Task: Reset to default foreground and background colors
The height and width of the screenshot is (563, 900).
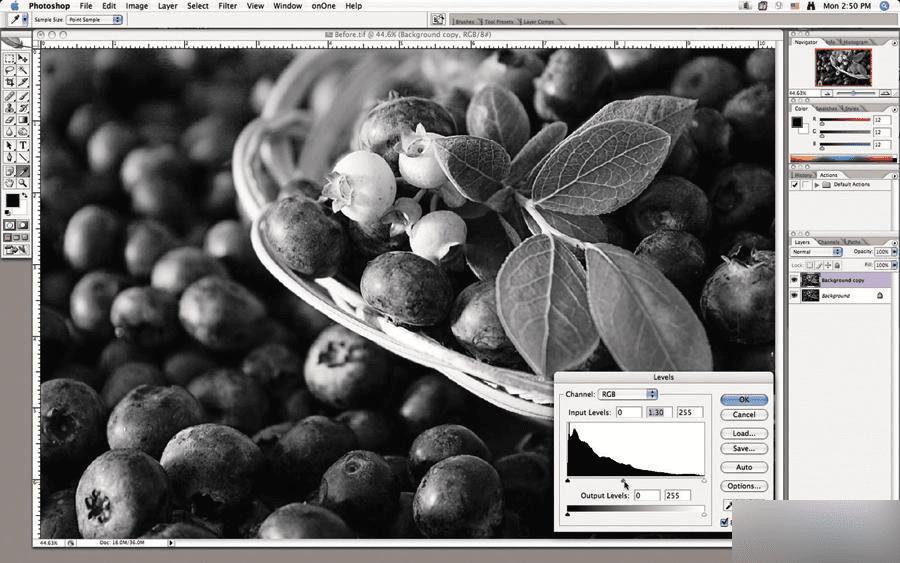Action: [x=7, y=212]
